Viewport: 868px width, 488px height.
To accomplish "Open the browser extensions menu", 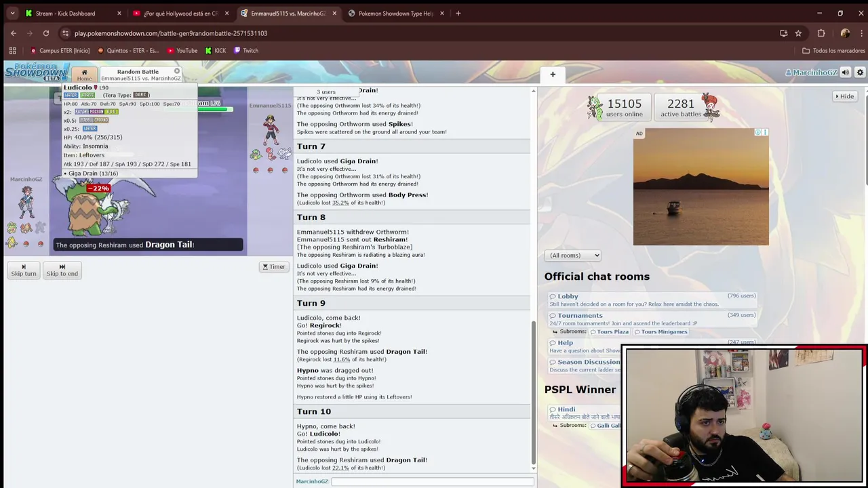I will (x=821, y=33).
